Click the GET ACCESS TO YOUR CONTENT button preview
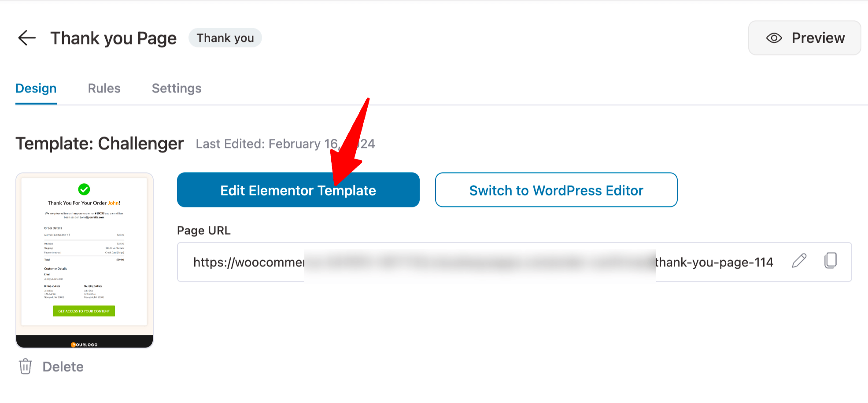 84,311
